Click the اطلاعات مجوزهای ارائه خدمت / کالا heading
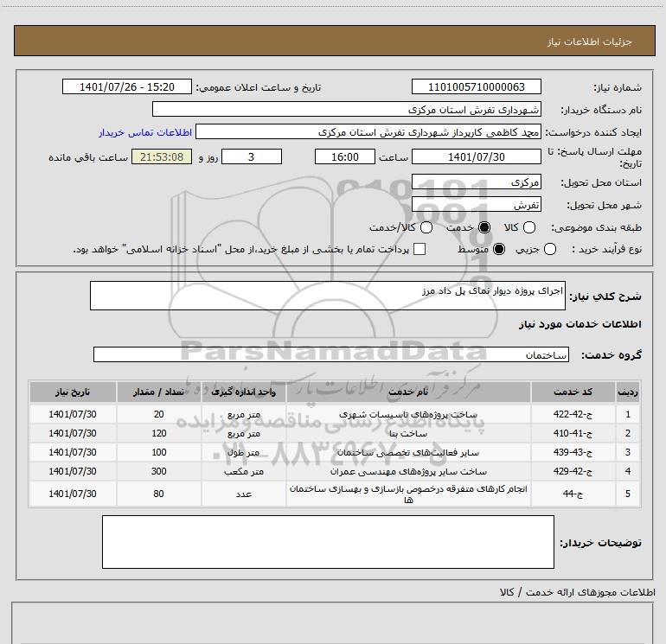The height and width of the screenshot is (644, 666). tap(578, 592)
